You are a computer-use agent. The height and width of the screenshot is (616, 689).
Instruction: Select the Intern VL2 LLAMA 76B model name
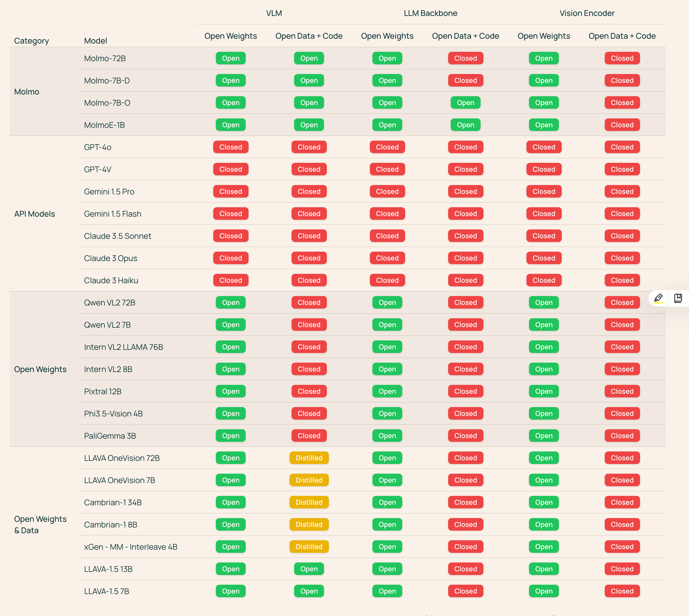pos(124,347)
